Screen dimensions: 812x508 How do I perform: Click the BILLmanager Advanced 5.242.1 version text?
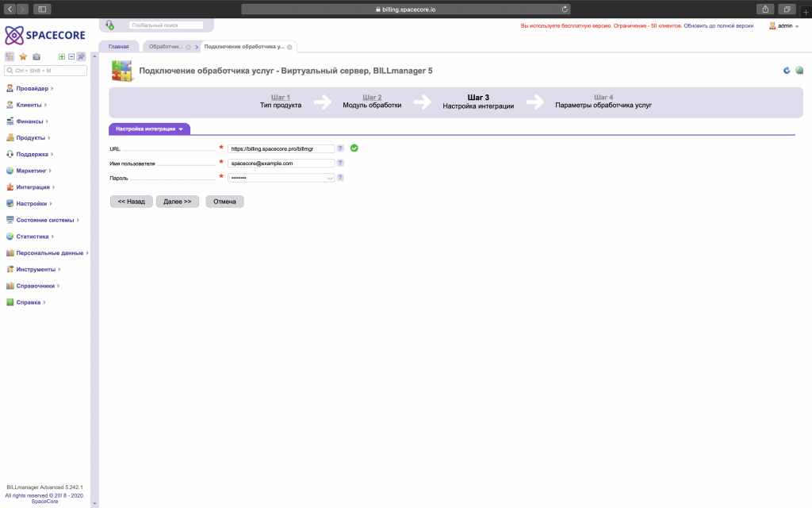click(44, 487)
